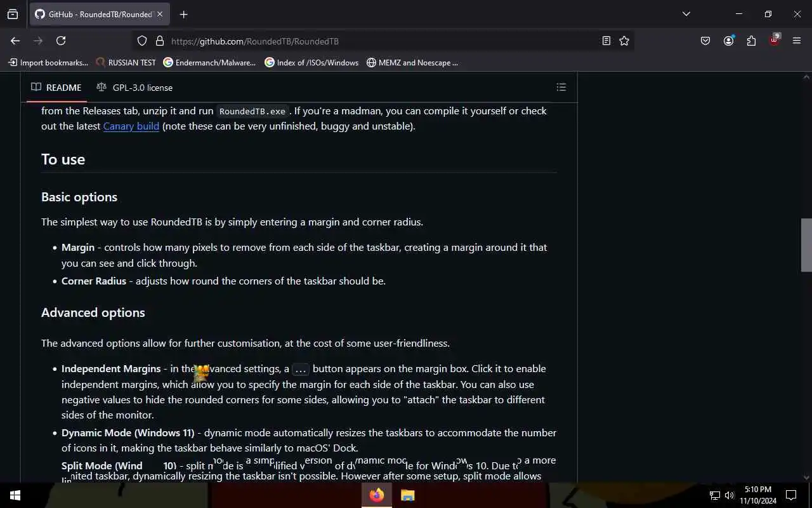
Task: Go back to previous page
Action: tap(15, 41)
